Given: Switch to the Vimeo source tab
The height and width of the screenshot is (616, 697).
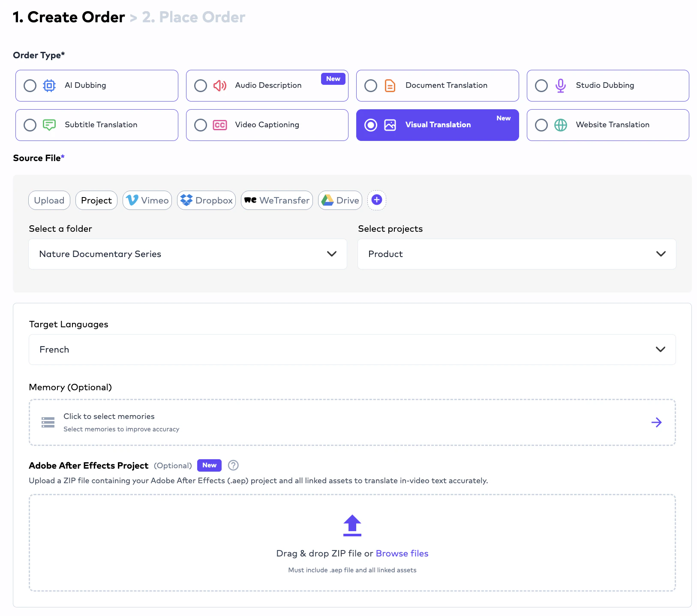Looking at the screenshot, I should tap(147, 200).
